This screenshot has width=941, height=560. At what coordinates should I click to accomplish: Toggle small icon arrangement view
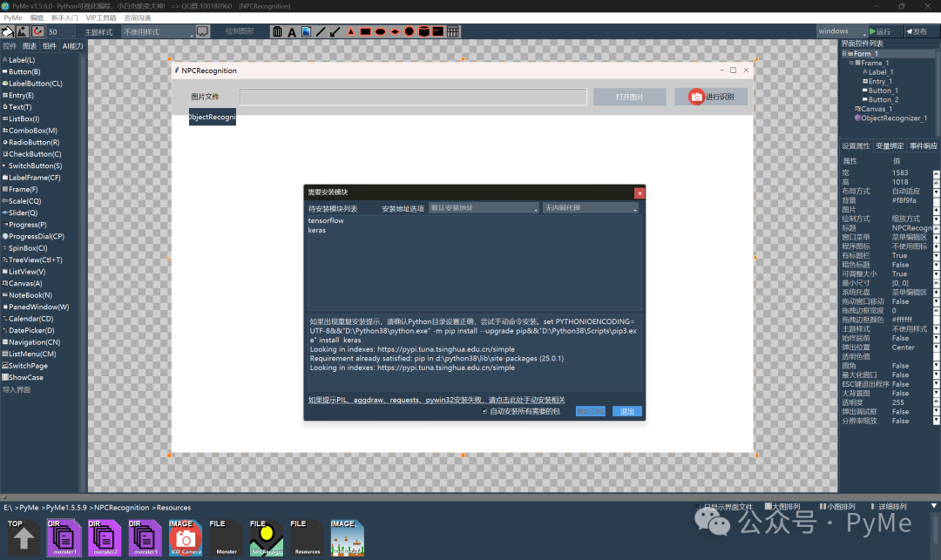[x=838, y=507]
